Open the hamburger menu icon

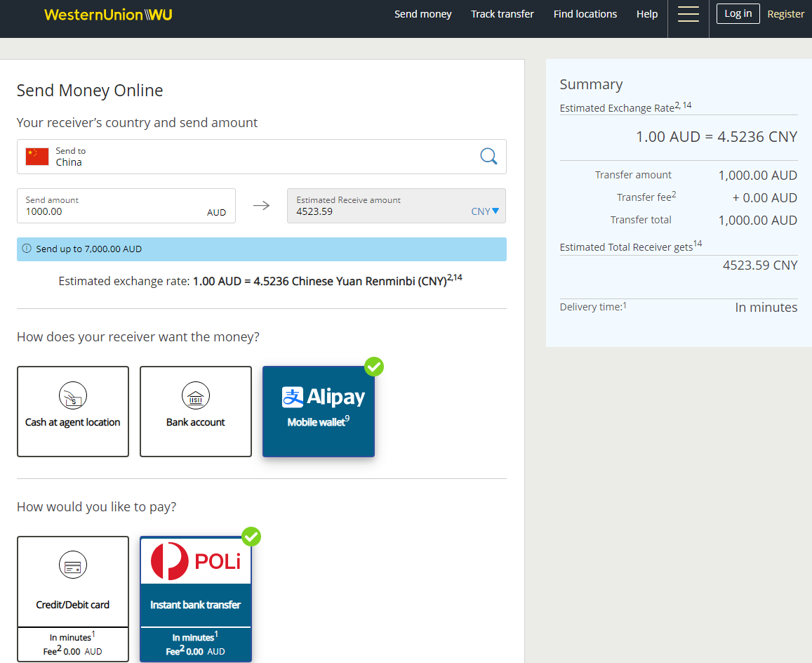688,14
